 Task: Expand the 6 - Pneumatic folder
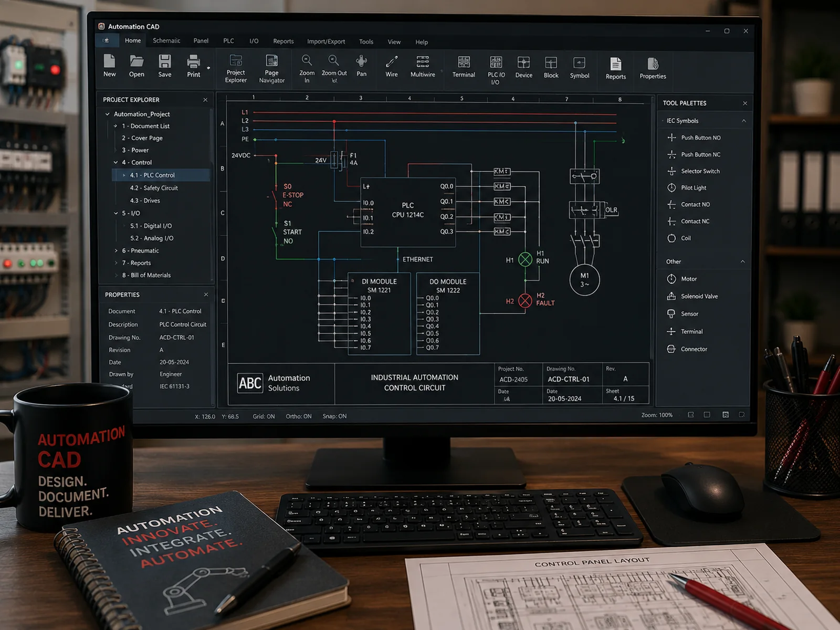tap(116, 250)
